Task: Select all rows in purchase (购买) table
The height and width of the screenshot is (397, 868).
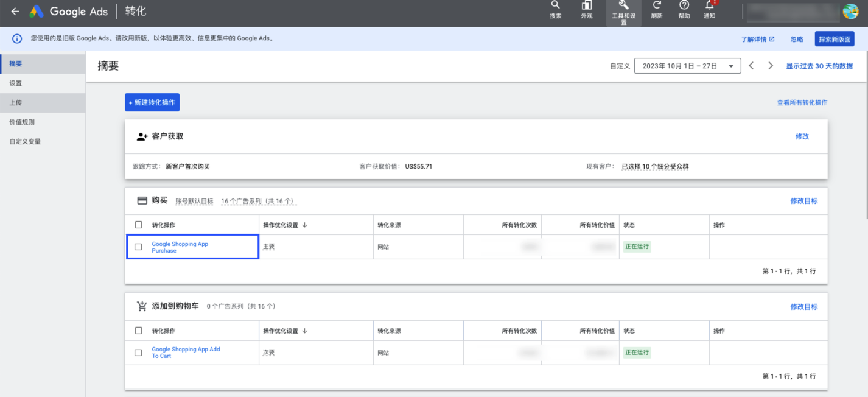Action: [138, 225]
